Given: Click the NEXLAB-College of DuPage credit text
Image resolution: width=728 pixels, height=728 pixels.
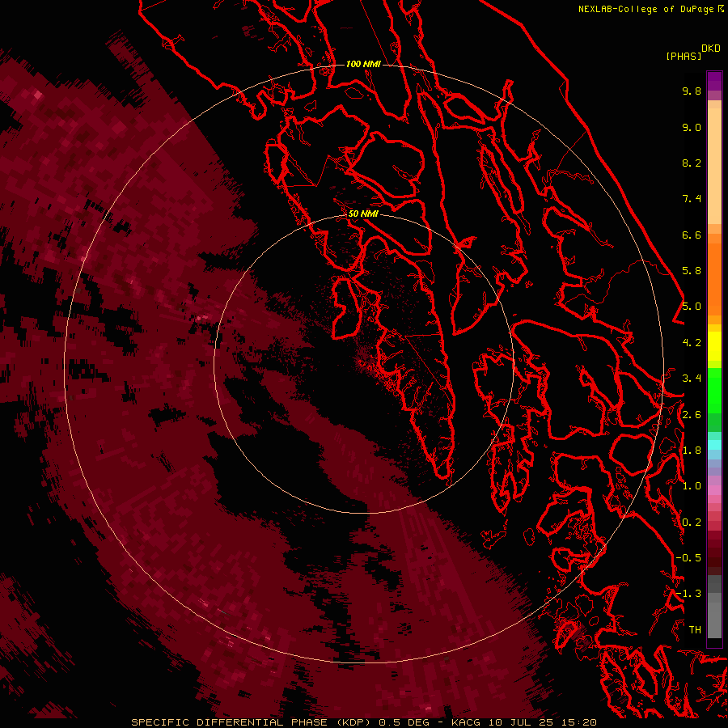Looking at the screenshot, I should [x=645, y=9].
